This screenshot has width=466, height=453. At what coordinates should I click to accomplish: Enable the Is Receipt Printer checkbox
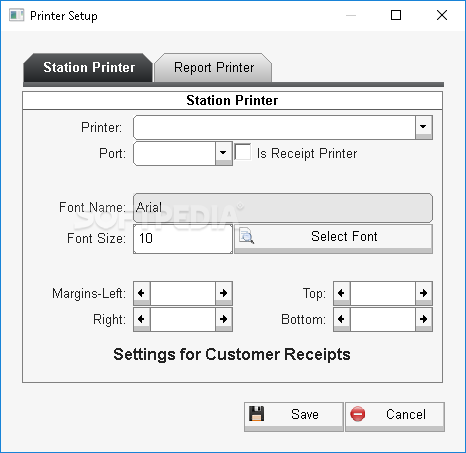[243, 152]
